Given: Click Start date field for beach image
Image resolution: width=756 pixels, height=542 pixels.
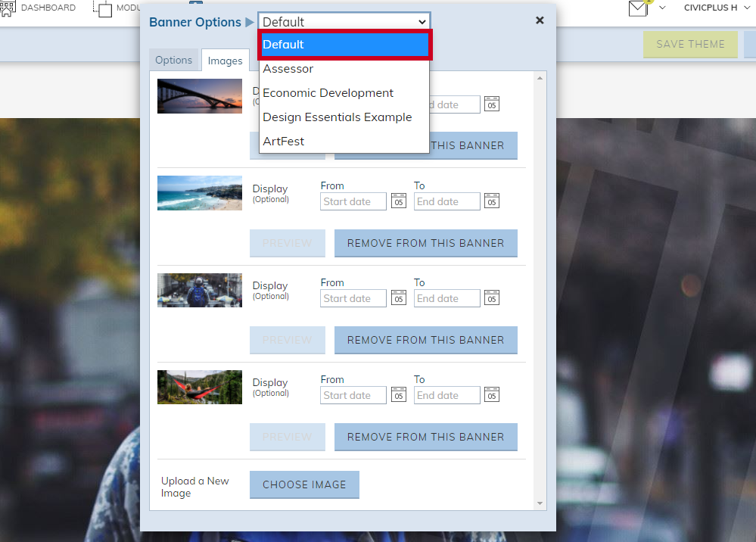Looking at the screenshot, I should (353, 201).
